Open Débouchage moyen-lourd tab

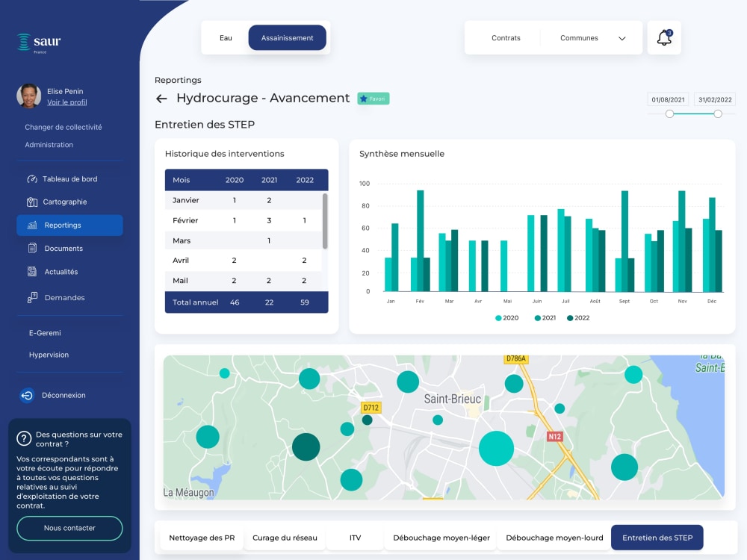[x=554, y=538]
